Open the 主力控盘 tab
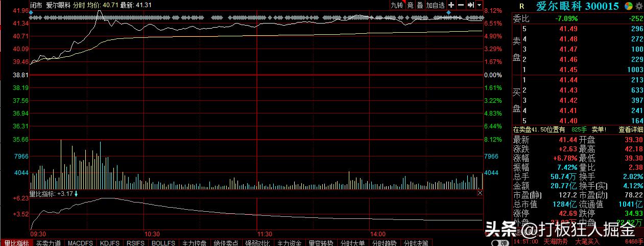The height and width of the screenshot is (246, 644). pyautogui.click(x=195, y=243)
